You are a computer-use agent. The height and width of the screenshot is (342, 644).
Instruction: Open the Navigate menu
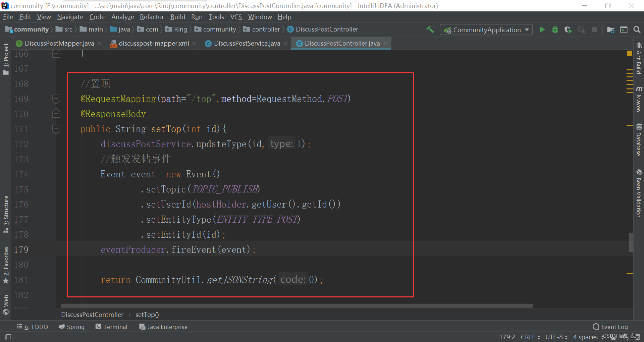click(70, 17)
